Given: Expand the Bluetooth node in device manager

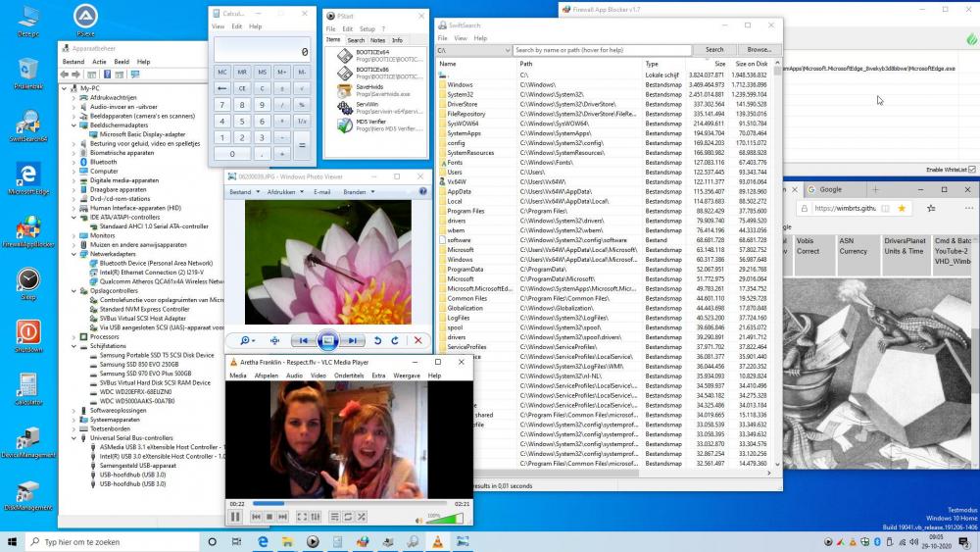Looking at the screenshot, I should [74, 162].
